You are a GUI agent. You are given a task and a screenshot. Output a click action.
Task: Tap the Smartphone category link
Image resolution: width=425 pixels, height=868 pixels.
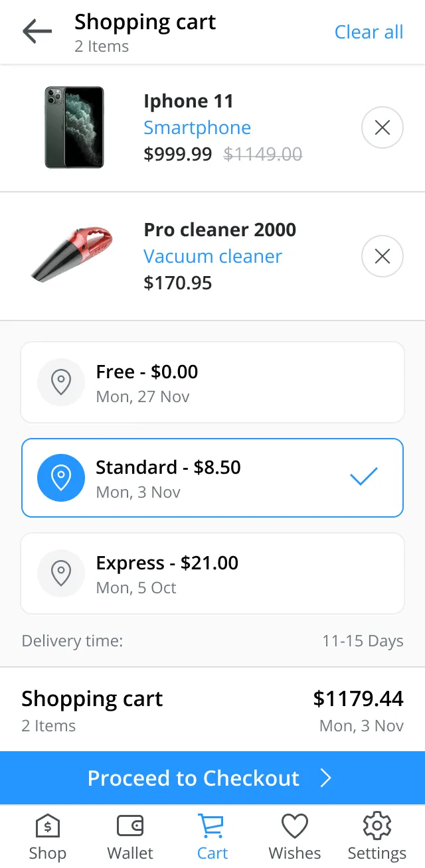click(197, 127)
